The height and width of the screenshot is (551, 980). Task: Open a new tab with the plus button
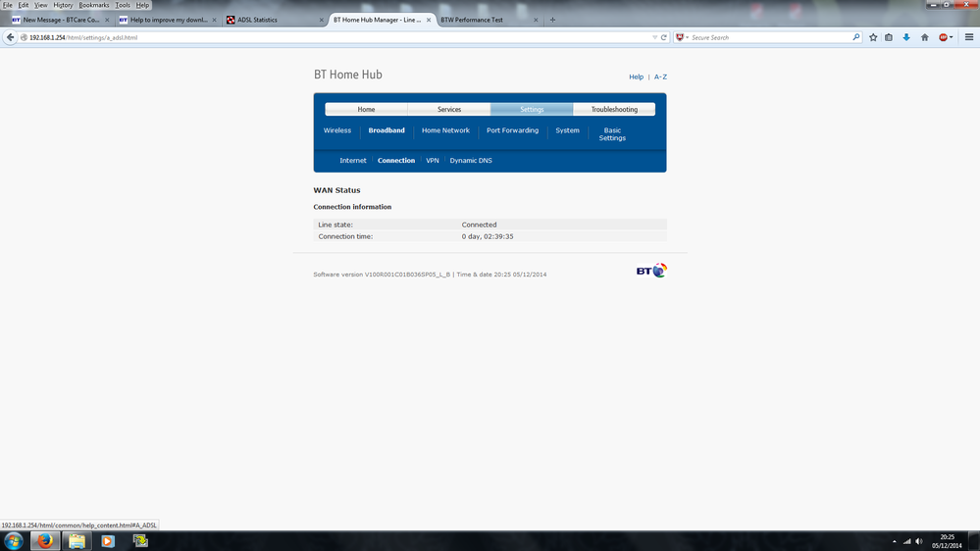(x=552, y=20)
